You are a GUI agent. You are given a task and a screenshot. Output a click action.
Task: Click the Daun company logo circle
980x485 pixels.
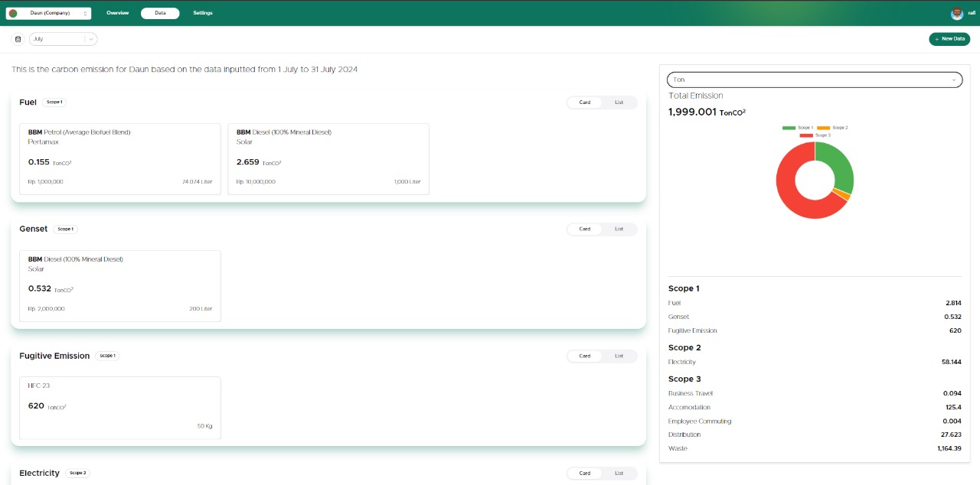(x=13, y=13)
